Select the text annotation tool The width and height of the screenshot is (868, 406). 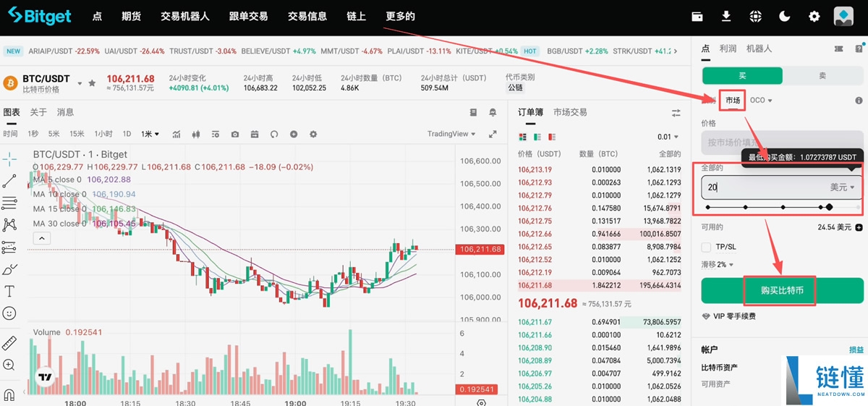[x=9, y=292]
